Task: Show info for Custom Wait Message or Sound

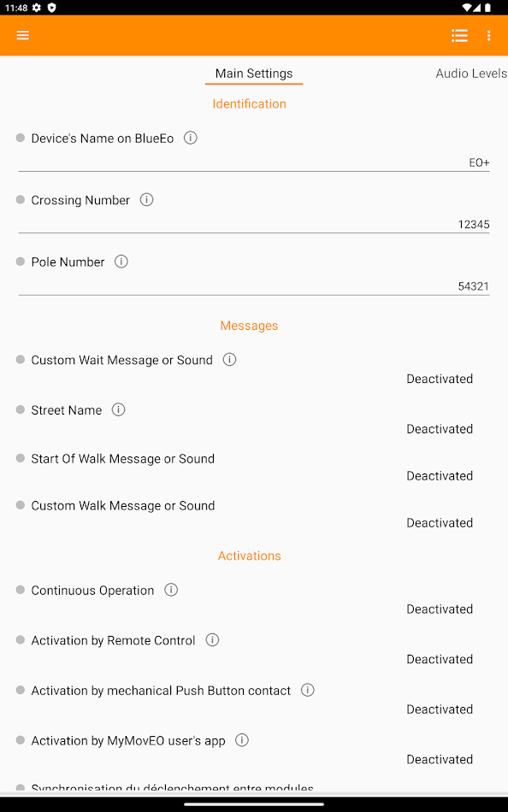Action: coord(230,359)
